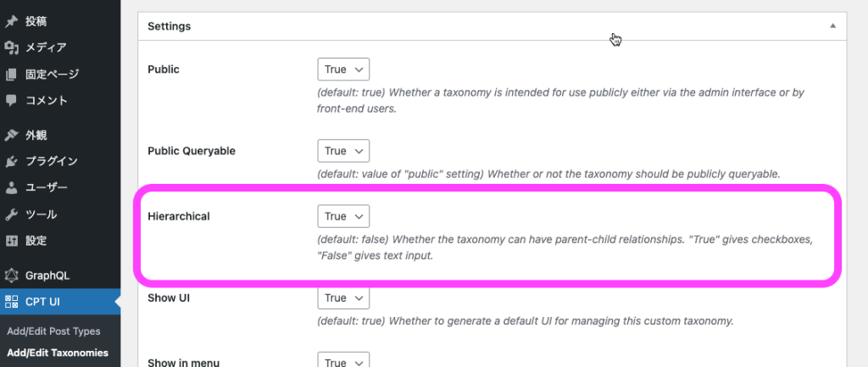Image resolution: width=868 pixels, height=367 pixels.
Task: Click the user icon beside ユーザー
Action: pyautogui.click(x=11, y=187)
